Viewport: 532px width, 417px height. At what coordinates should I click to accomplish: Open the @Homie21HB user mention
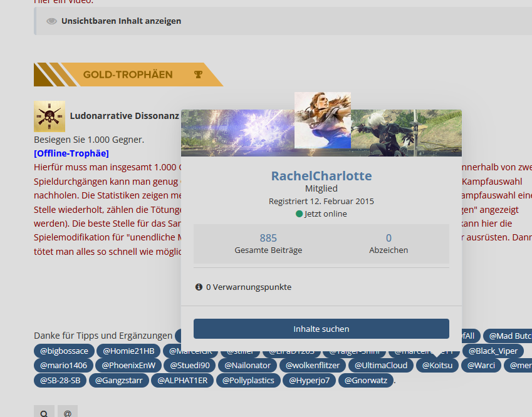coord(128,351)
